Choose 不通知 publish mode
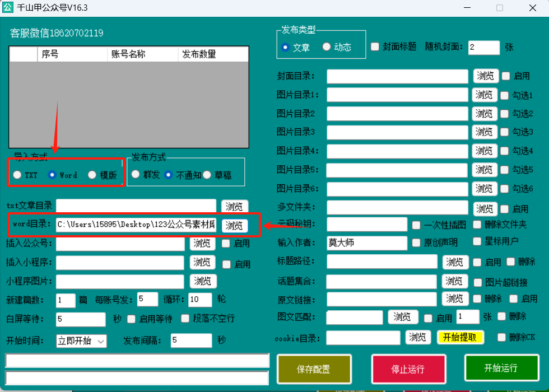Image resolution: width=549 pixels, height=392 pixels. pyautogui.click(x=169, y=174)
